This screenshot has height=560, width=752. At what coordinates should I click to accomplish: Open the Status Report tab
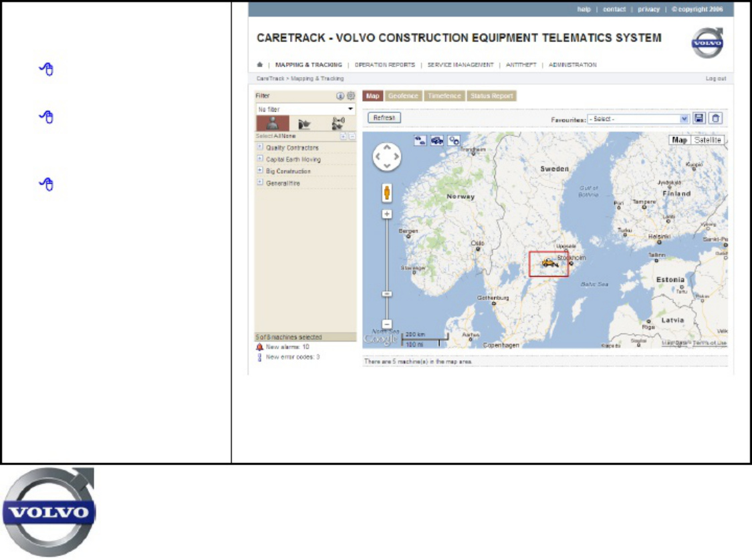click(x=491, y=96)
